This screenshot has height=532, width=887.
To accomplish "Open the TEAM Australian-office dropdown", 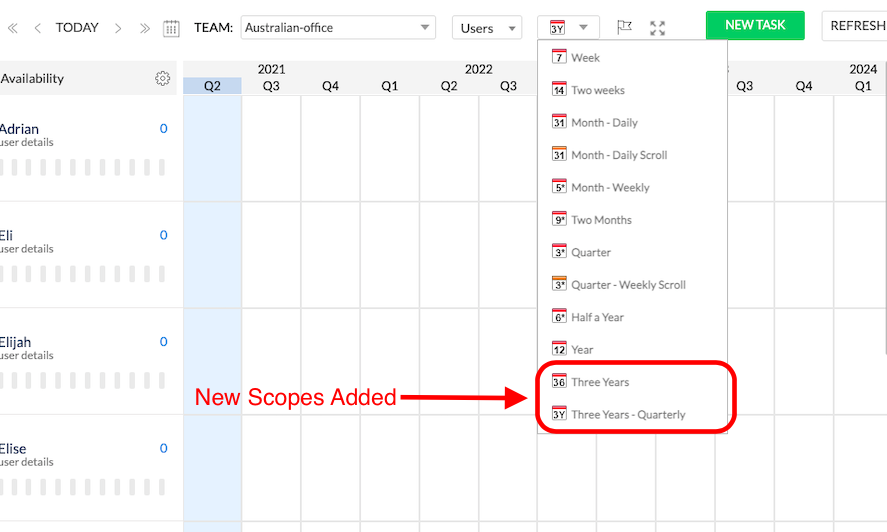I will coord(338,28).
